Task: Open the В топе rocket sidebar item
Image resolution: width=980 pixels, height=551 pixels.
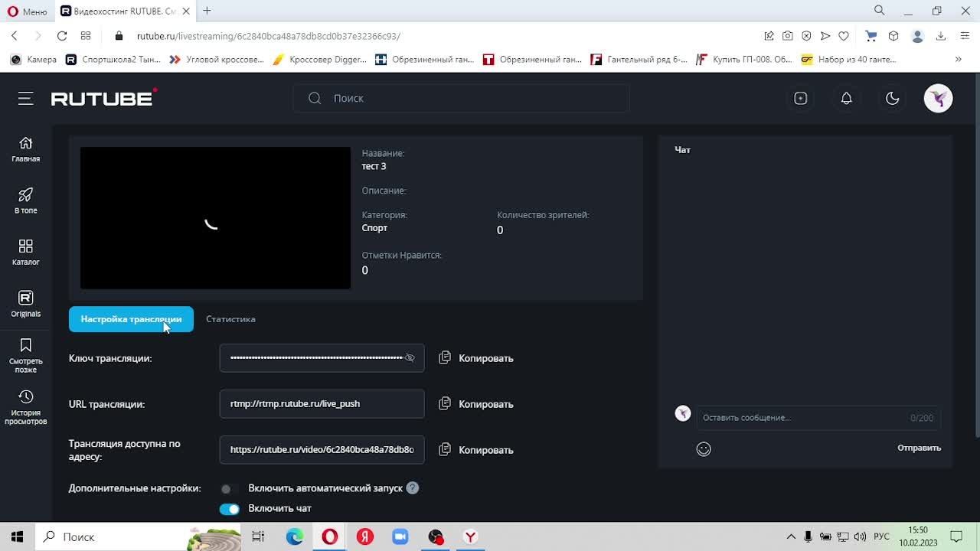Action: 25,201
